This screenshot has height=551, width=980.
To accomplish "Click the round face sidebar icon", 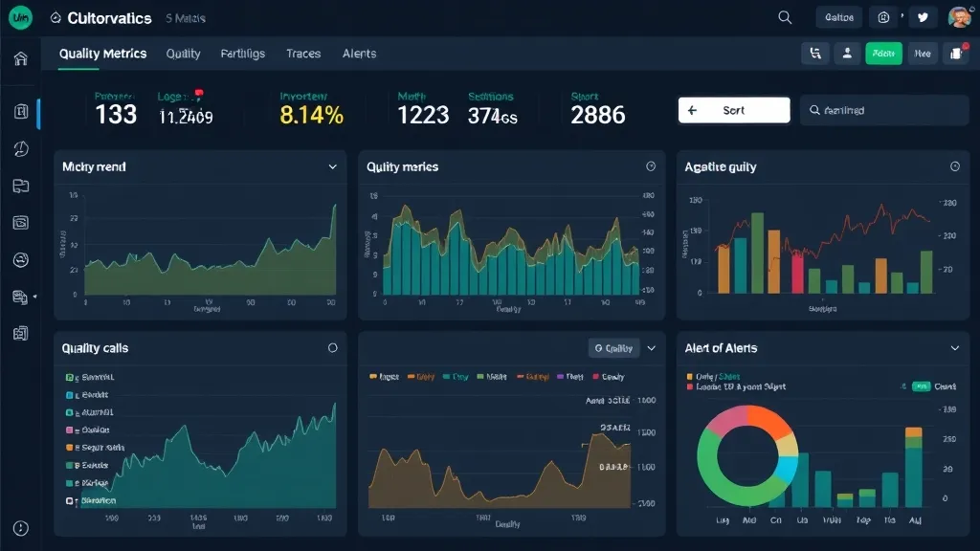I will [x=21, y=260].
